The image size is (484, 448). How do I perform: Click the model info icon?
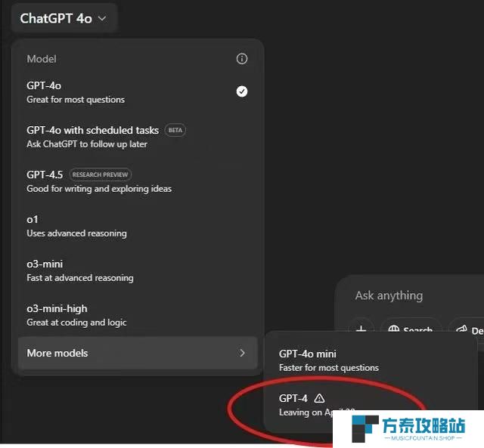point(242,59)
